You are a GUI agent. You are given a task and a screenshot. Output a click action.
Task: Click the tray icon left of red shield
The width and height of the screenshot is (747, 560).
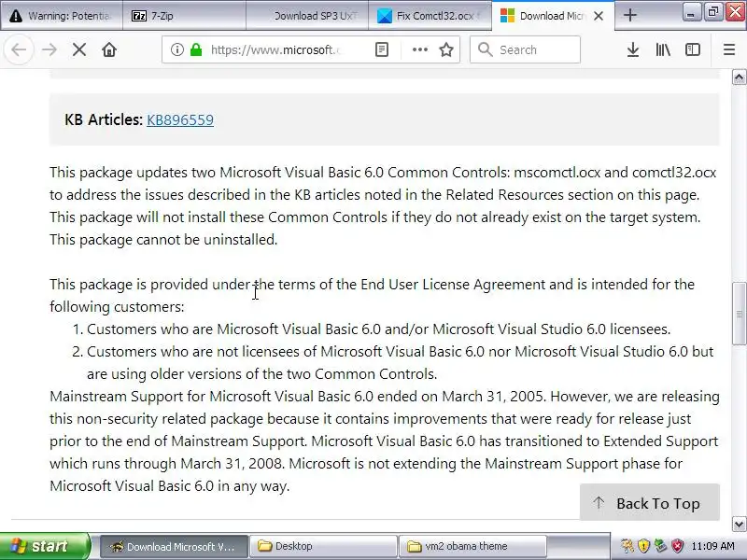pos(660,546)
